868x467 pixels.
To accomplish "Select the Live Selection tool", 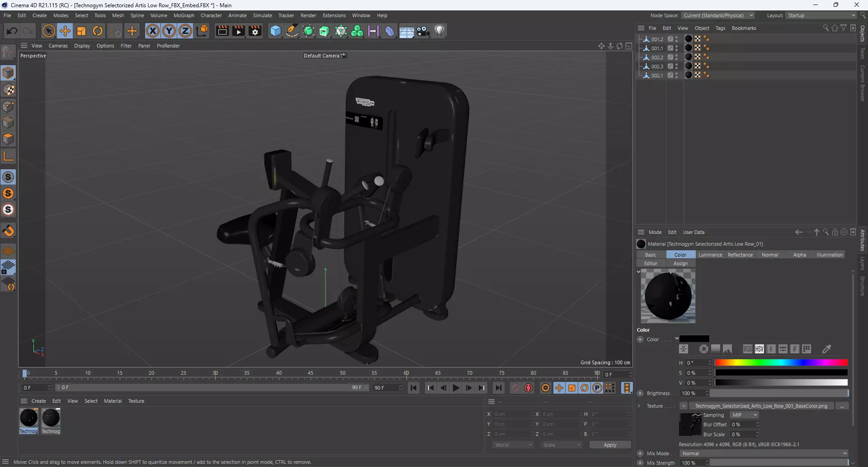I will point(48,31).
